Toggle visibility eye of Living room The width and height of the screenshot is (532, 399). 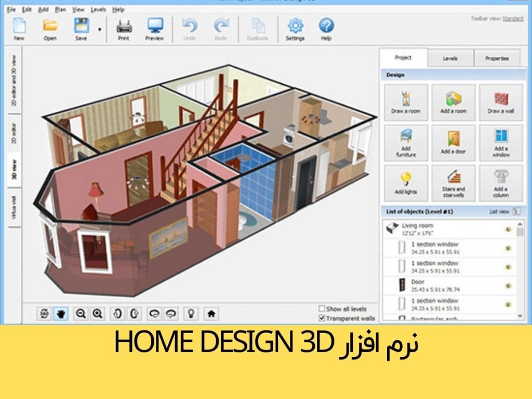click(508, 229)
